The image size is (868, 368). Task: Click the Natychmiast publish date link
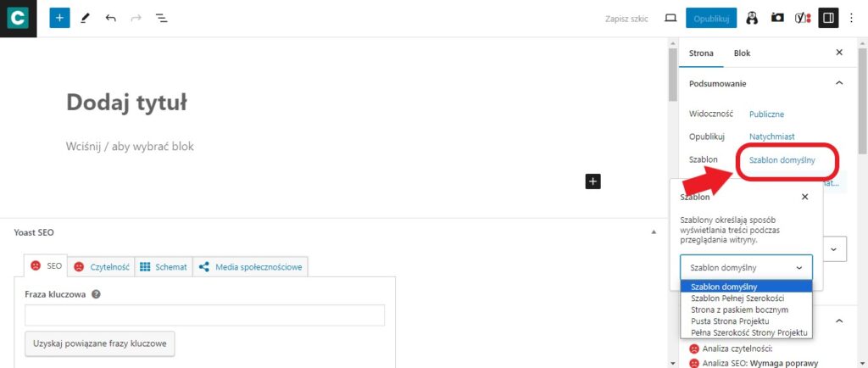click(x=771, y=137)
